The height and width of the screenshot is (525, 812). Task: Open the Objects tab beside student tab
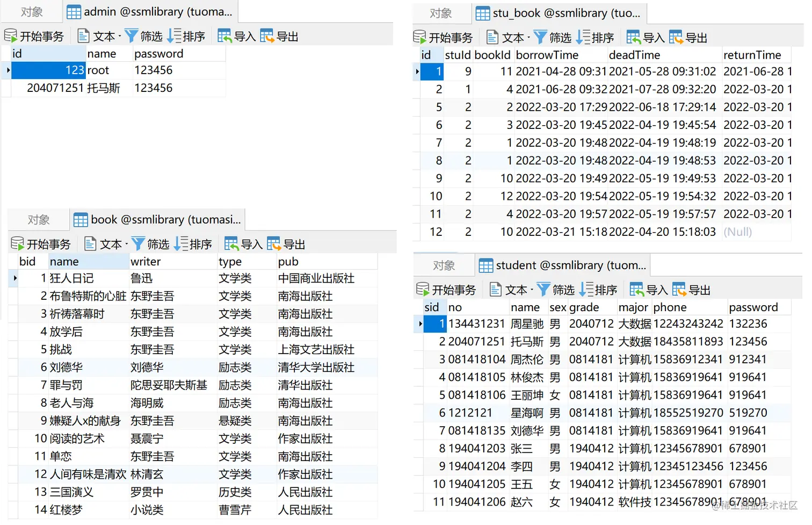[444, 265]
